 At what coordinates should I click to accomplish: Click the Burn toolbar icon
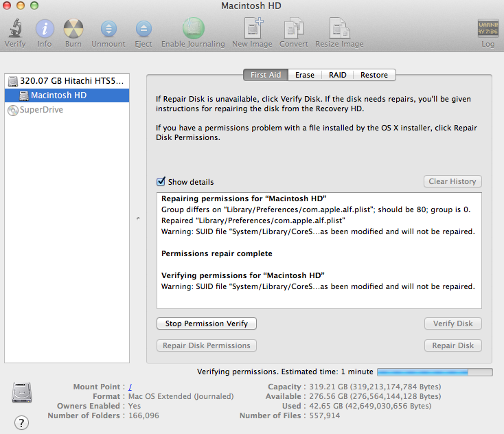(73, 28)
